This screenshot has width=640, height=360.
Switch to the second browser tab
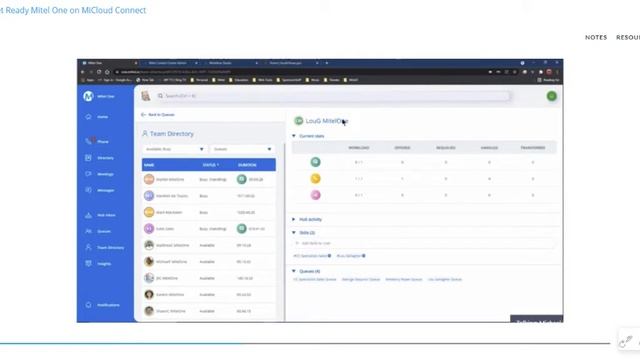tap(170, 63)
